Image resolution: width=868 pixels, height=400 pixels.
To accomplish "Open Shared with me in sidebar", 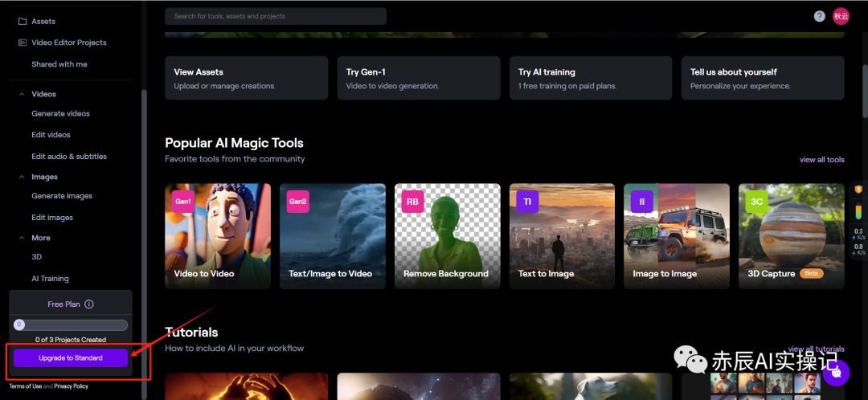I will coord(59,64).
